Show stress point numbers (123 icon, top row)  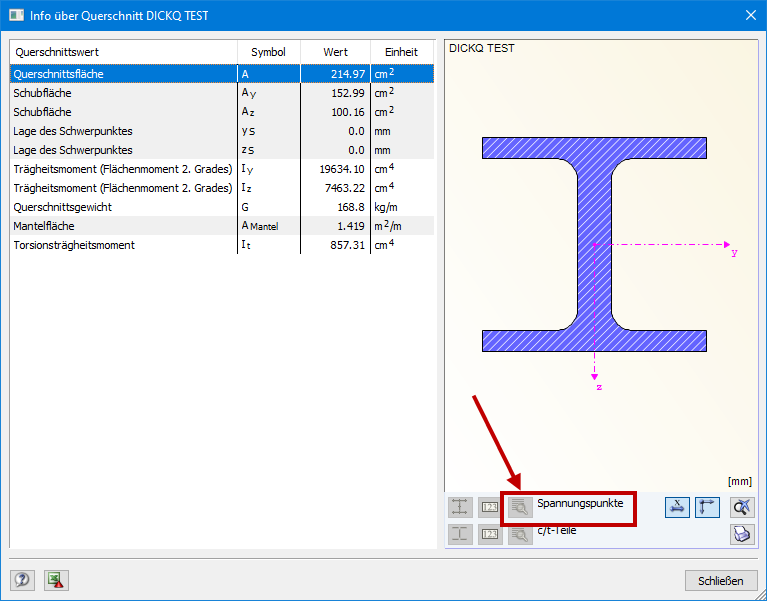[490, 507]
